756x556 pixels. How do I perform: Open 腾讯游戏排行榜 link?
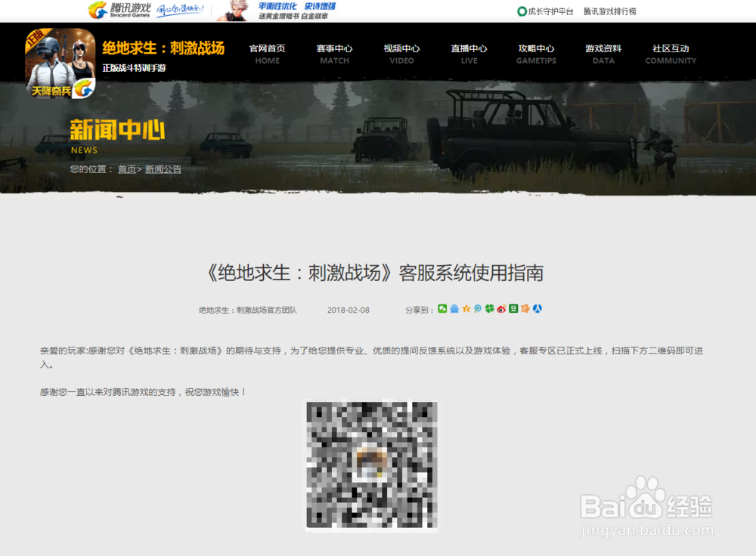pyautogui.click(x=610, y=11)
